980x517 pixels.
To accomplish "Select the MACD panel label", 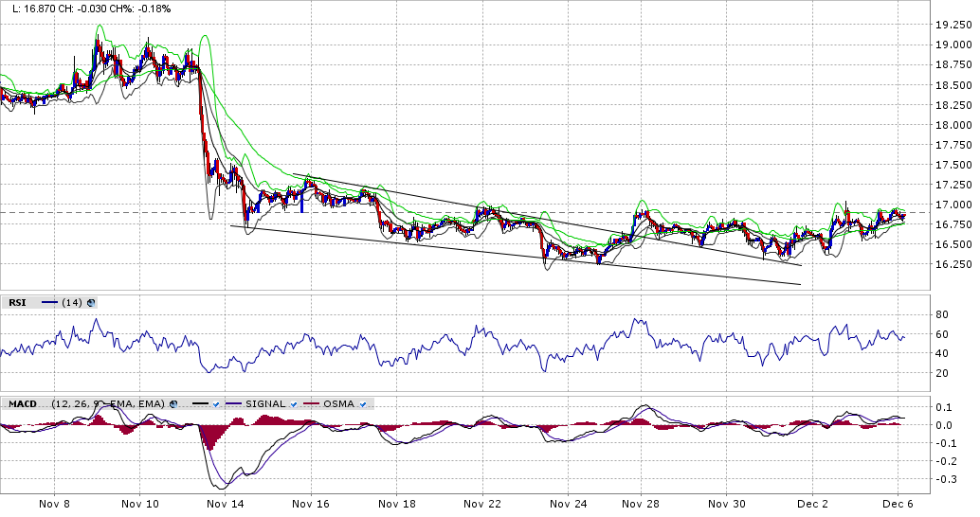I will (x=22, y=404).
